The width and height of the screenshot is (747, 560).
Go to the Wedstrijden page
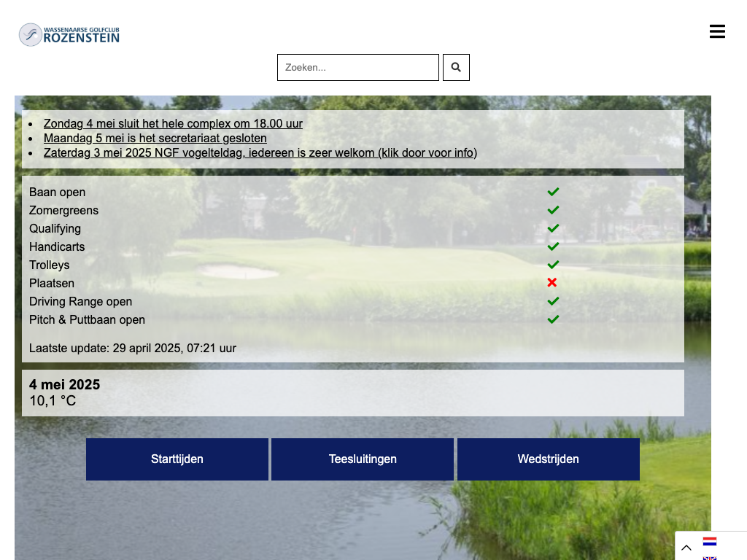click(548, 459)
